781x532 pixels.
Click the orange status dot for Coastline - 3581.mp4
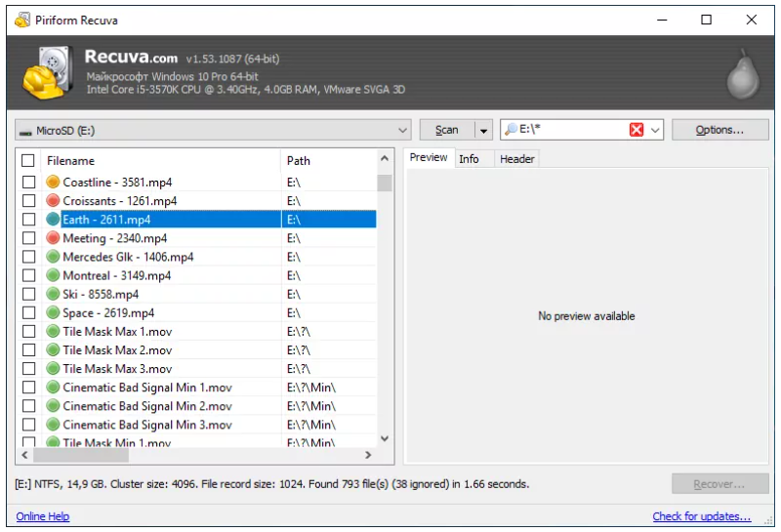(x=53, y=182)
